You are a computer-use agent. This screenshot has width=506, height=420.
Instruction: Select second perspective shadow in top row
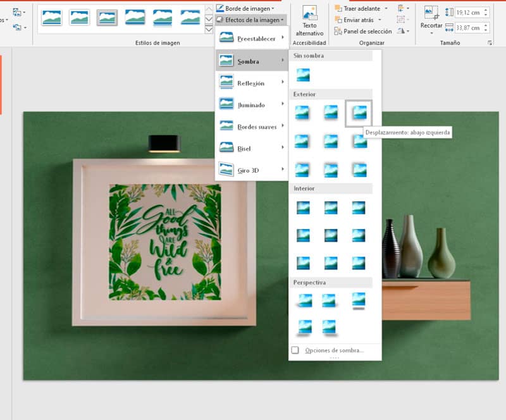(329, 300)
